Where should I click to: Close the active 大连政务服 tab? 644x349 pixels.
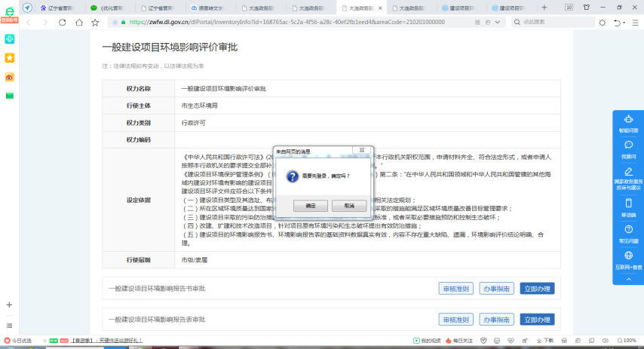pos(380,8)
